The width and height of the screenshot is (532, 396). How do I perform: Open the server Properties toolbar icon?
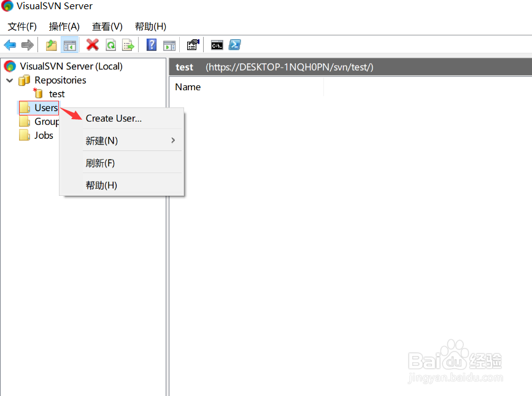point(193,45)
